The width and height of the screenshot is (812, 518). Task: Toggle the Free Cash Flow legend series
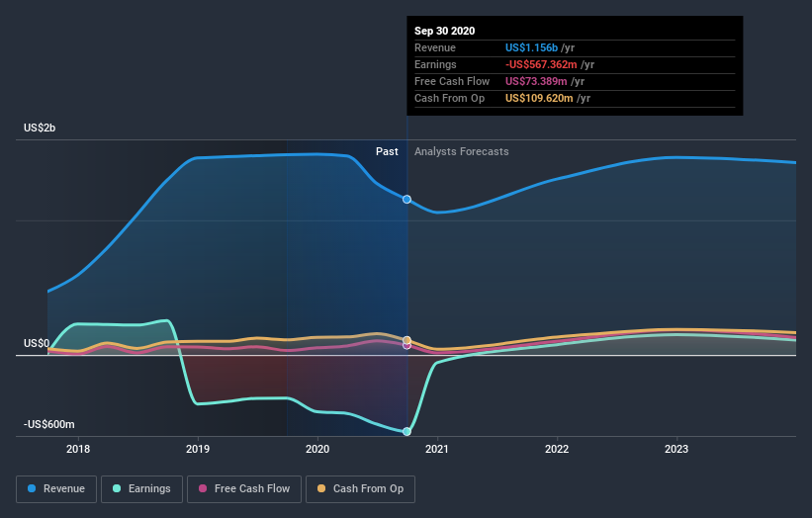[244, 489]
